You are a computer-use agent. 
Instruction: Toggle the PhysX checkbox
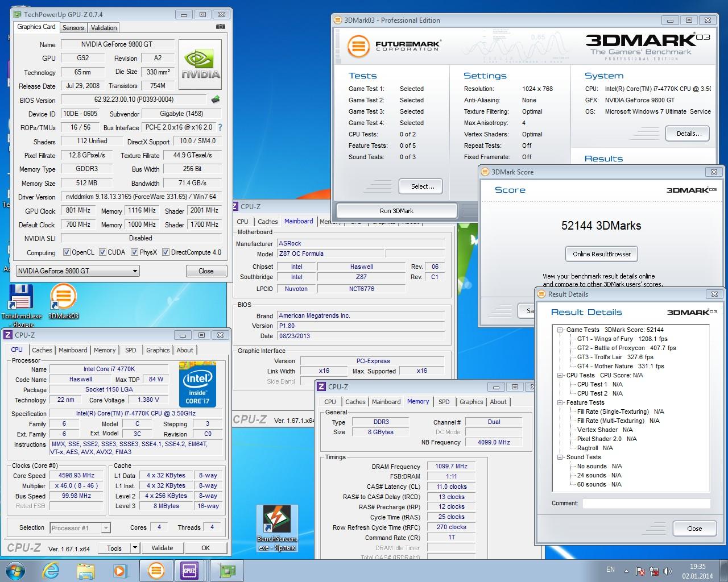click(x=134, y=252)
